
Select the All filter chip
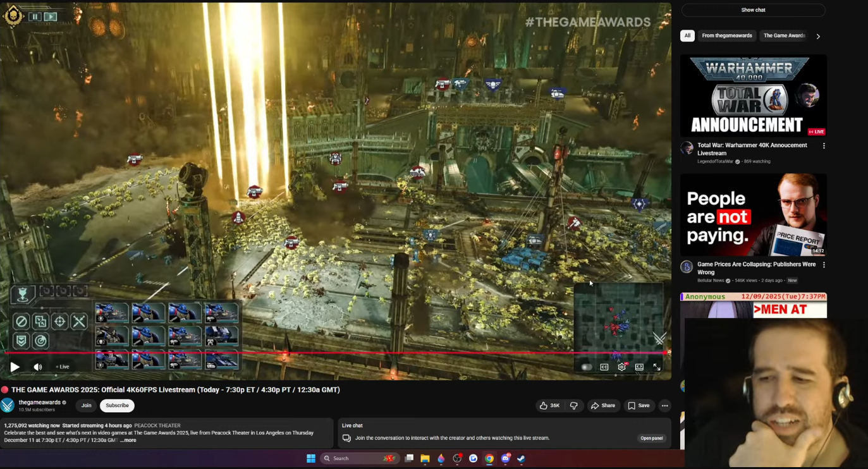click(x=687, y=36)
